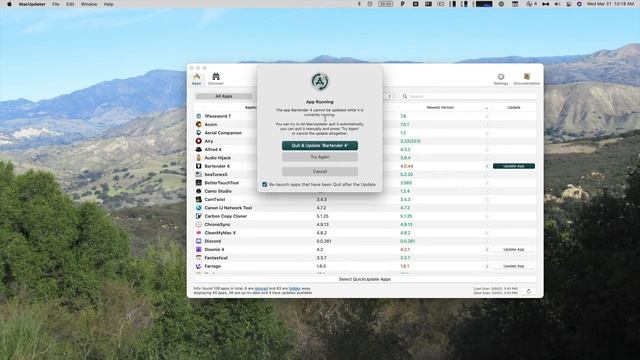
Task: Click the search magnifier icon
Action: (405, 96)
